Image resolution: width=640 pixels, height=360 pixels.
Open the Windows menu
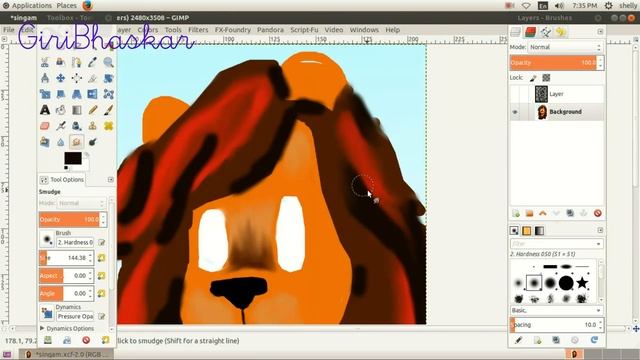[x=364, y=30]
